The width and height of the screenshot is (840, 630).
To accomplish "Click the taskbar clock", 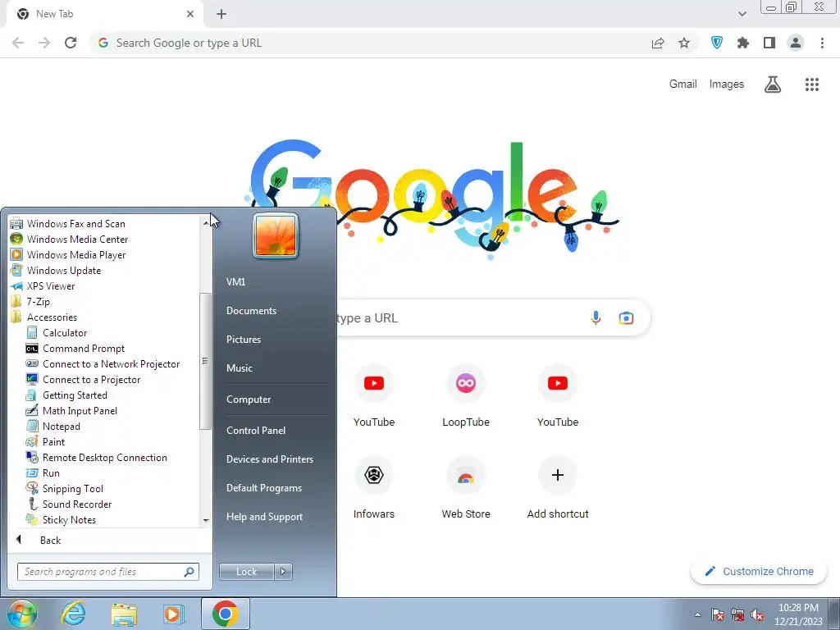I will click(x=798, y=614).
